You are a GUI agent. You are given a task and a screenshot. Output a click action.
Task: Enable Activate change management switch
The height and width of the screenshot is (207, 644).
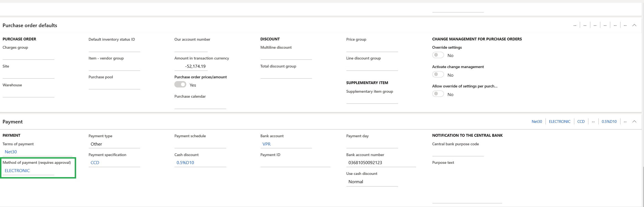438,75
